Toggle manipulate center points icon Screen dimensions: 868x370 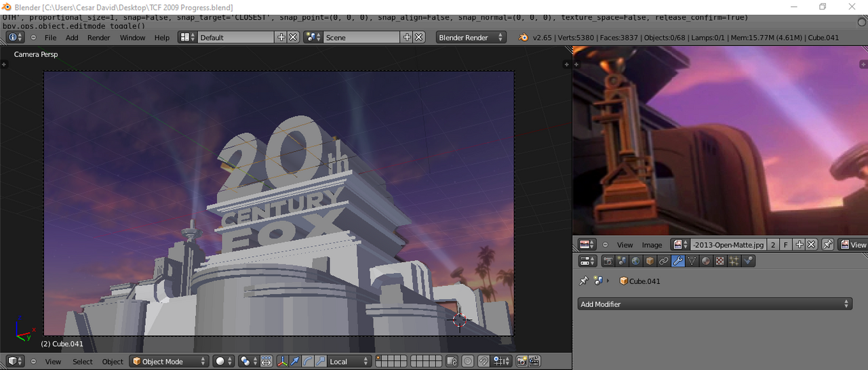[x=266, y=361]
